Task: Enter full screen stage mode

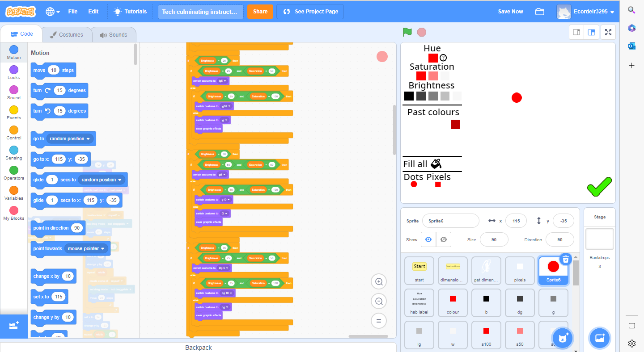Action: 608,32
